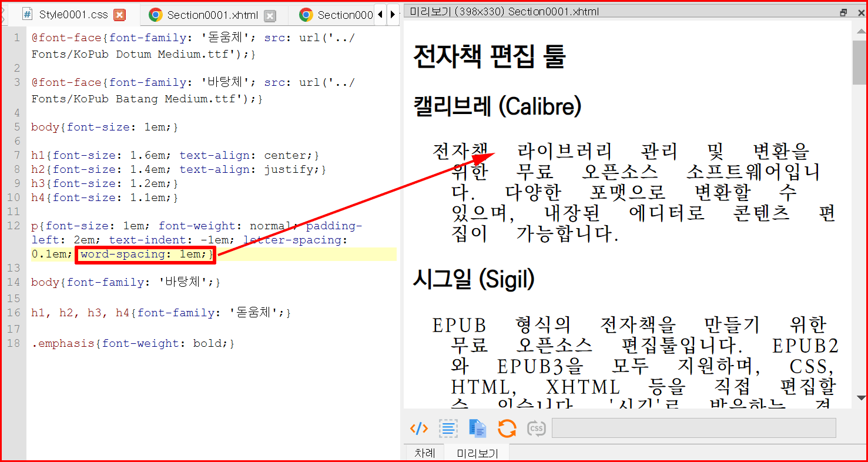This screenshot has width=868, height=462.
Task: Click the body font-family '바탕체' line
Action: (x=126, y=282)
